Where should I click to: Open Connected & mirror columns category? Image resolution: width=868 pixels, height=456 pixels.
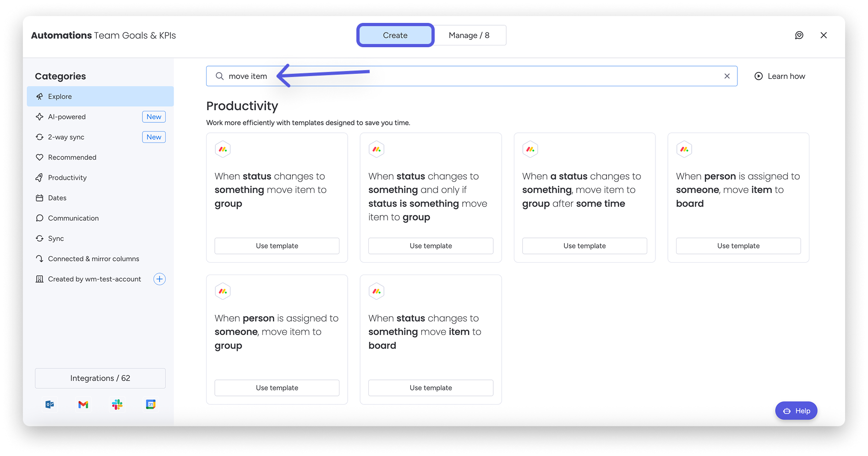93,259
